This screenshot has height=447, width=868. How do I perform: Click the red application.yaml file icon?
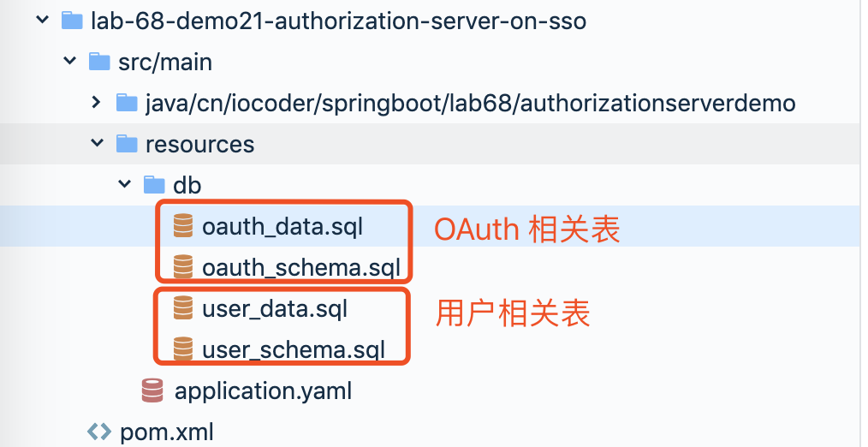pyautogui.click(x=153, y=391)
